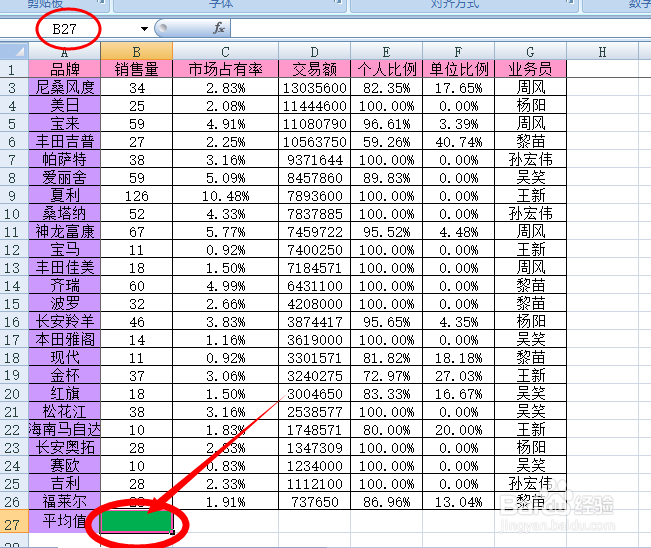Click transaction cell 13035600
651x548 pixels.
tap(314, 87)
